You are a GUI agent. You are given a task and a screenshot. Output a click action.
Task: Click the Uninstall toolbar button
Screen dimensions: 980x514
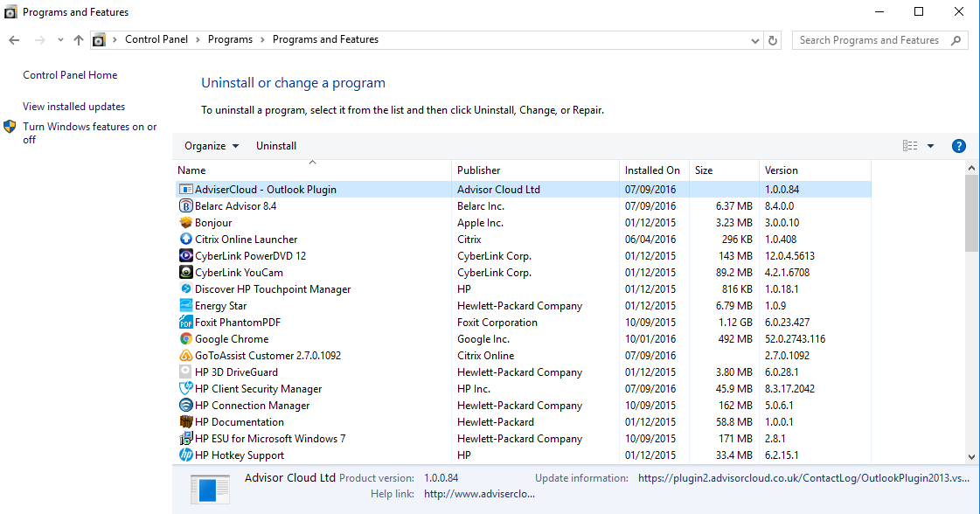coord(276,146)
